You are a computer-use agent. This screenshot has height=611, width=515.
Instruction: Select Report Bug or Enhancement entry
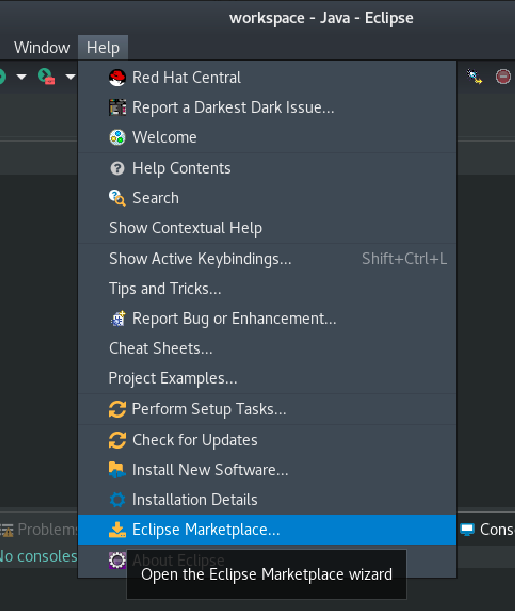(x=267, y=318)
